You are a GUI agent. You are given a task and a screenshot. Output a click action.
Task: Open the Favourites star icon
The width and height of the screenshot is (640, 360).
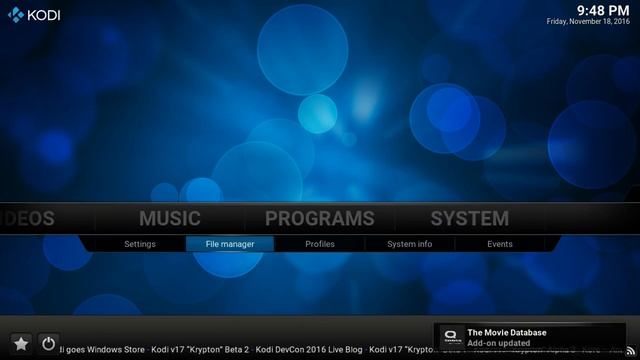click(21, 344)
